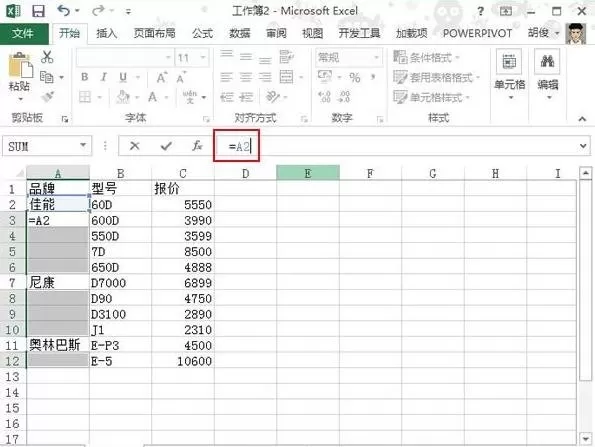Open the Name Box dropdown arrow
The width and height of the screenshot is (595, 447).
coord(82,145)
